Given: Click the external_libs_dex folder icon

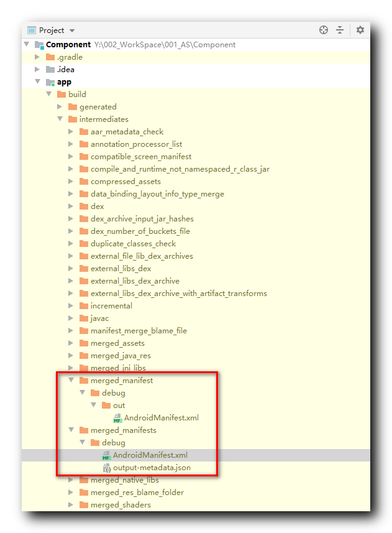Looking at the screenshot, I should click(x=84, y=268).
